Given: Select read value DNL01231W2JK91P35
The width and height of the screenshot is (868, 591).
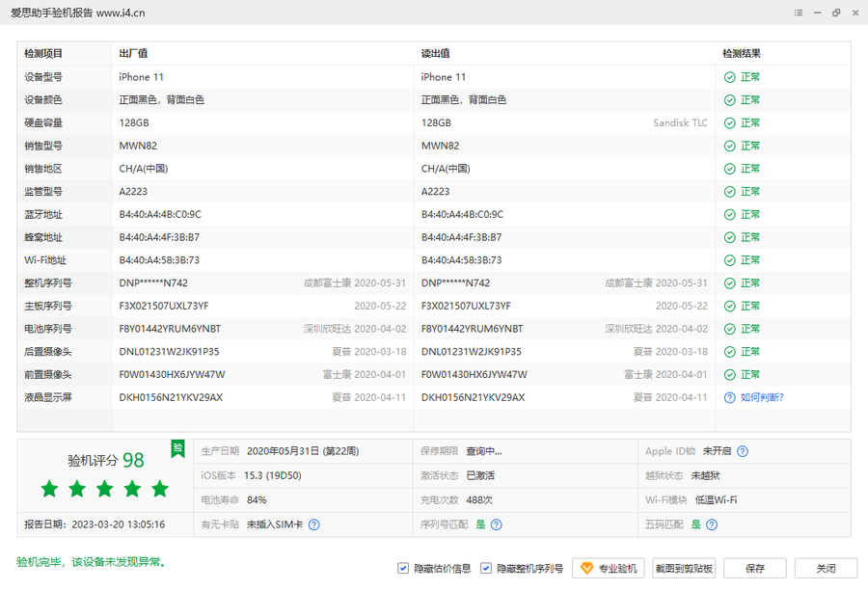Looking at the screenshot, I should tap(471, 352).
